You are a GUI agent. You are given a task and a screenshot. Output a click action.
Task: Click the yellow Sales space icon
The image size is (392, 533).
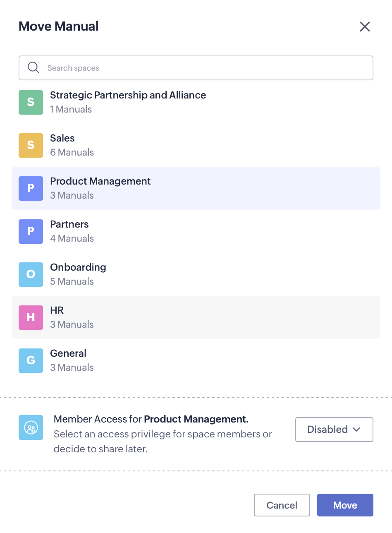31,145
